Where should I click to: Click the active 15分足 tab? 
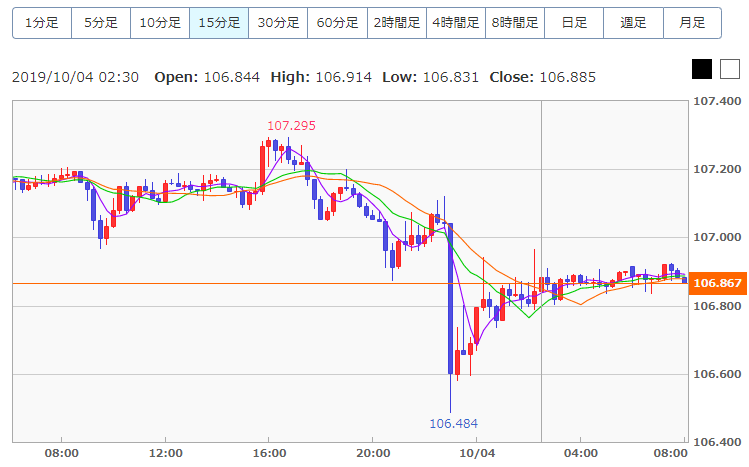click(219, 22)
